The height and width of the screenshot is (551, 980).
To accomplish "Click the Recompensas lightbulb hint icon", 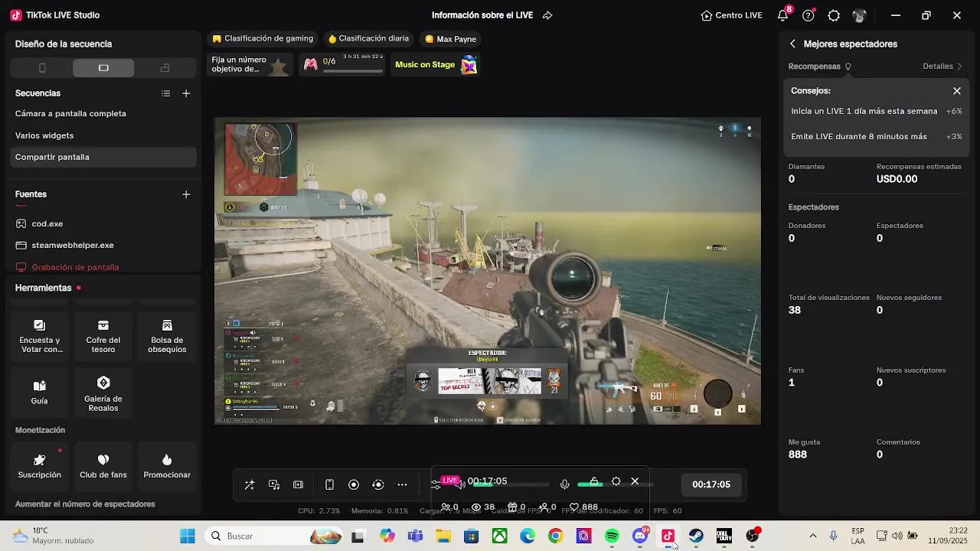I will (848, 67).
